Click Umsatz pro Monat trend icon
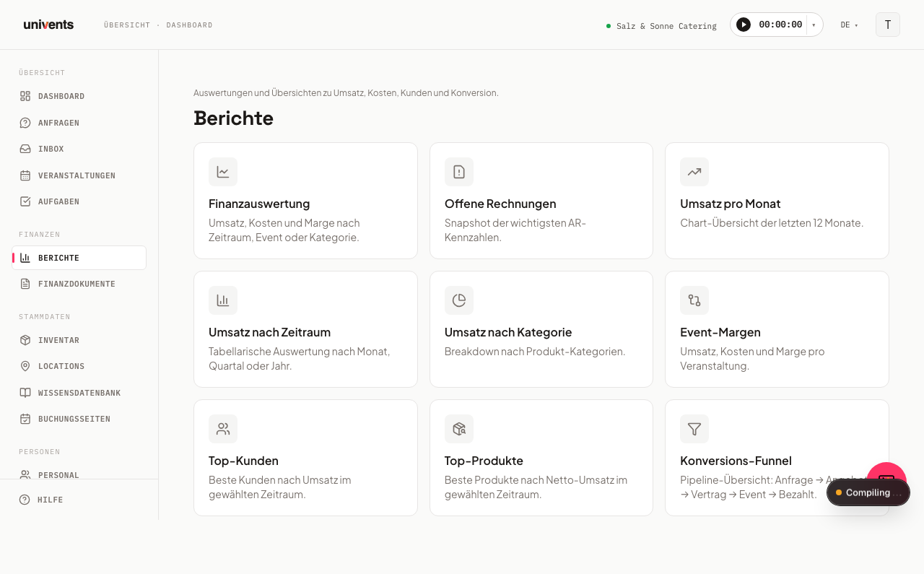This screenshot has height=574, width=924. pos(694,172)
